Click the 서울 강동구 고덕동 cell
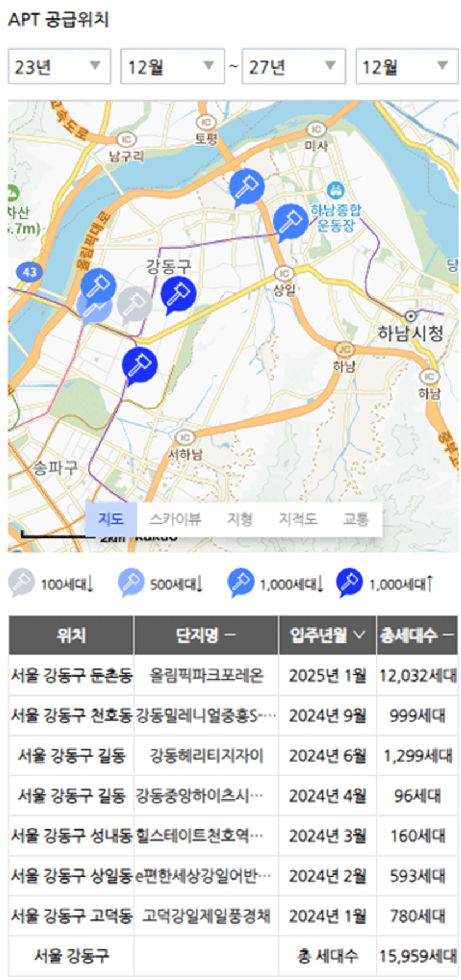Image resolution: width=461 pixels, height=980 pixels. (x=71, y=916)
